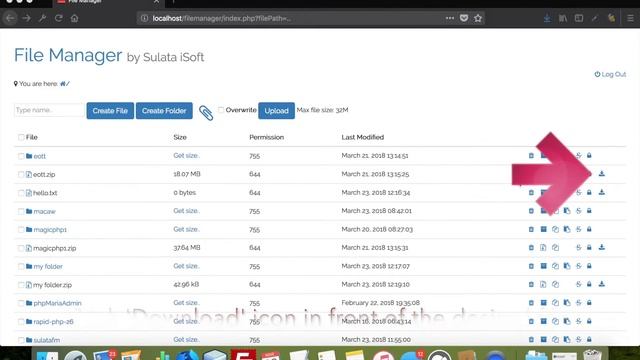The height and width of the screenshot is (360, 640).
Task: Check the box next to eott folder
Action: [21, 156]
